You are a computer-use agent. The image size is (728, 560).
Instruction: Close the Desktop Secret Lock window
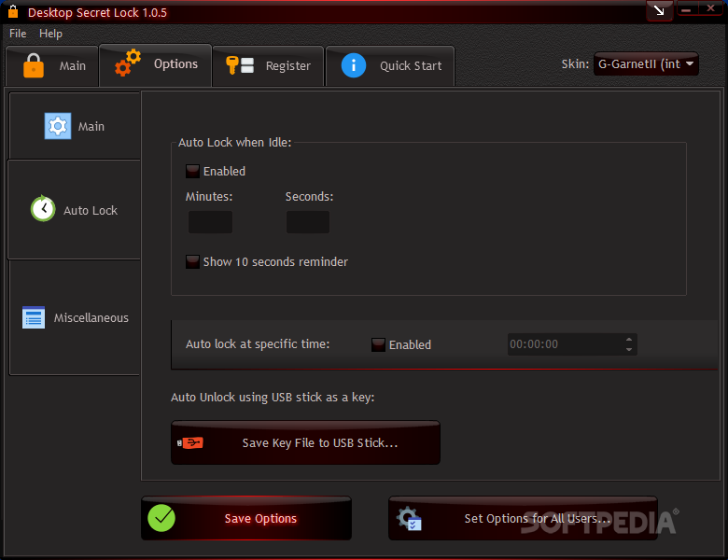[x=711, y=8]
